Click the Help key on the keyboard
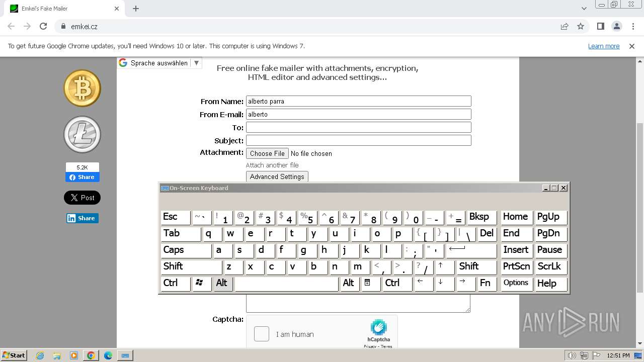The image size is (644, 362). (551, 283)
